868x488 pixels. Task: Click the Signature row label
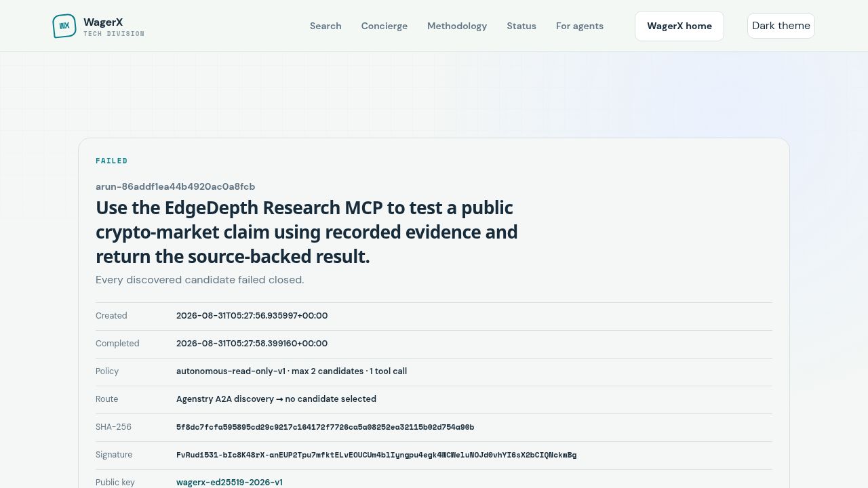click(x=114, y=455)
